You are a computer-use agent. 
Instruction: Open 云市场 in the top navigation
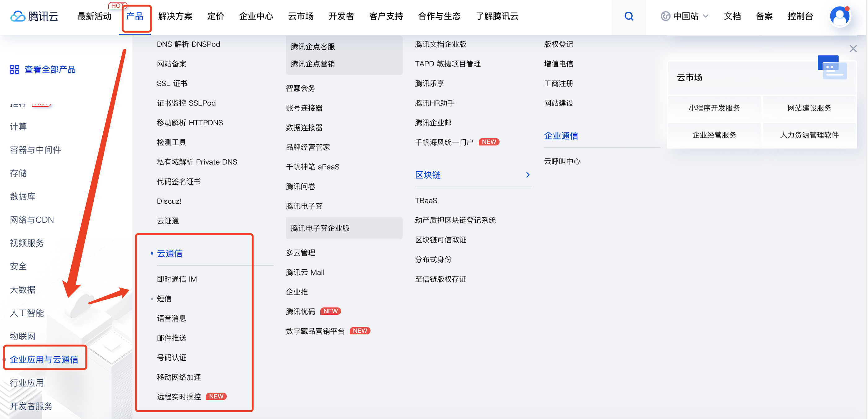point(301,16)
